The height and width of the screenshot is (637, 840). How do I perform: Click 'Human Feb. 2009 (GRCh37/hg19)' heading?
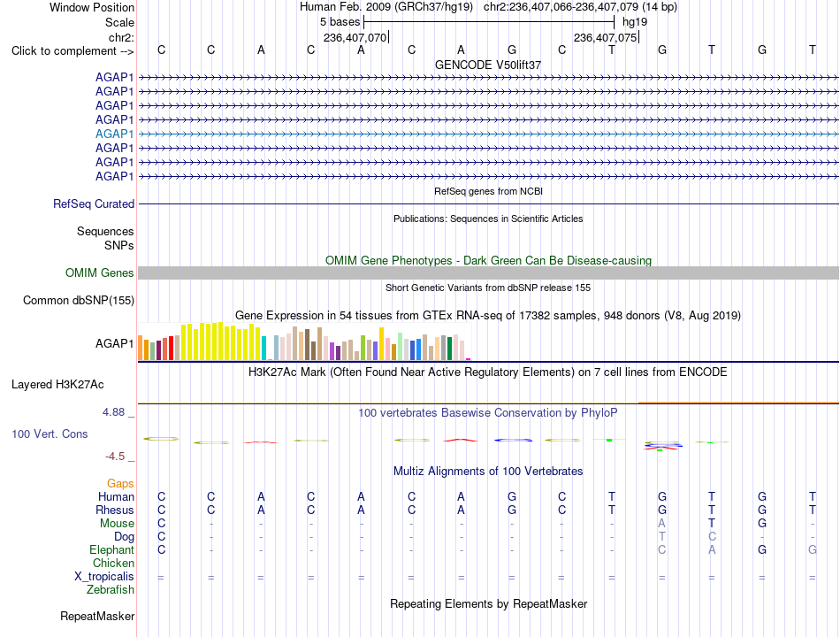[386, 7]
